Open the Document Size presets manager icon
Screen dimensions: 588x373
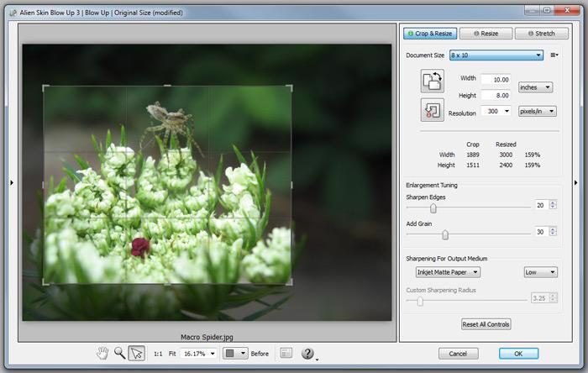(x=554, y=55)
